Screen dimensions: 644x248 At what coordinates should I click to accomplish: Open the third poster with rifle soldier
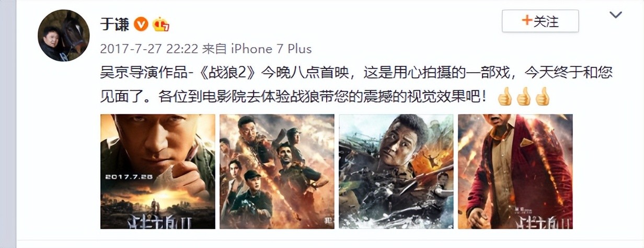[x=396, y=172]
